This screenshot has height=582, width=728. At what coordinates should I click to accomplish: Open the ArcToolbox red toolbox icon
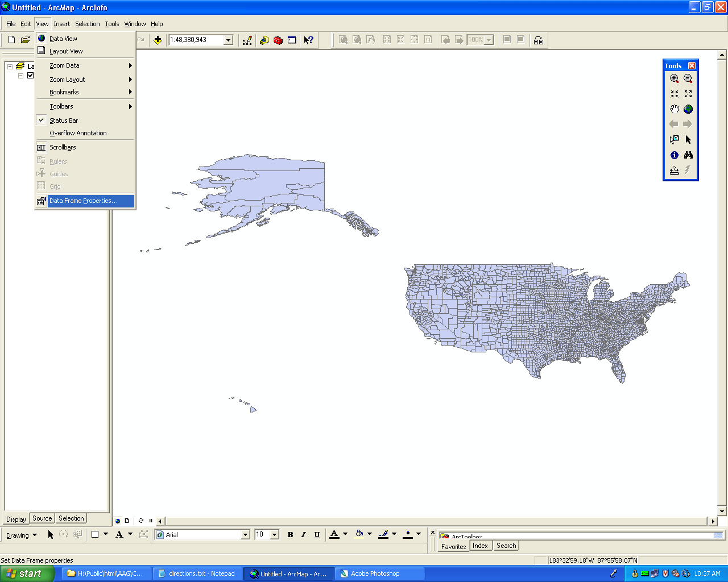point(278,40)
